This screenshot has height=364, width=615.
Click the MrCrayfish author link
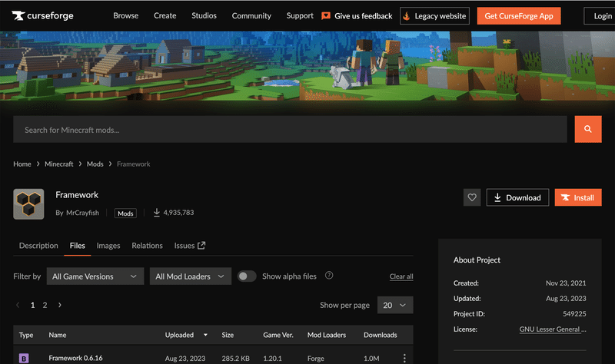[82, 213]
